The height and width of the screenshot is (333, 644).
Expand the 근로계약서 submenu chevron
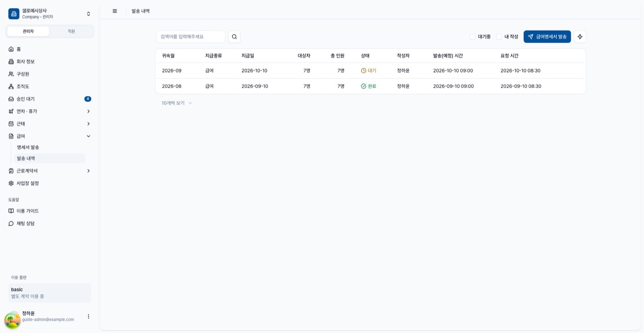88,171
